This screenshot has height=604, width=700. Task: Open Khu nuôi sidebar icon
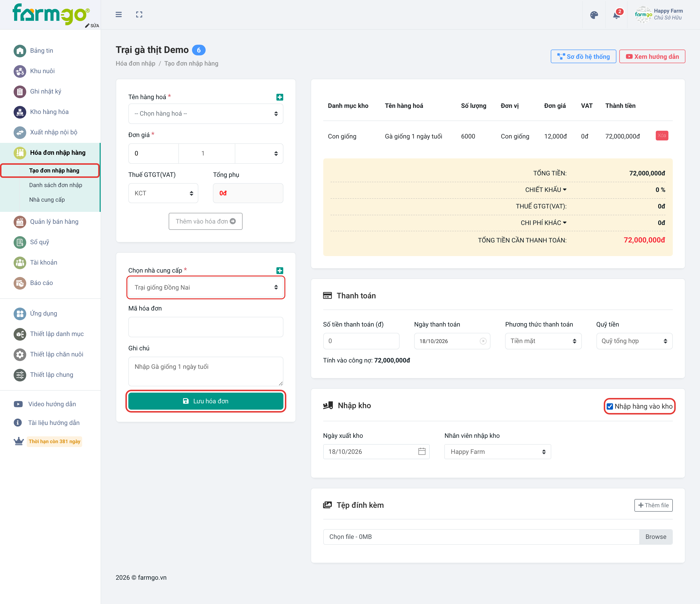20,71
